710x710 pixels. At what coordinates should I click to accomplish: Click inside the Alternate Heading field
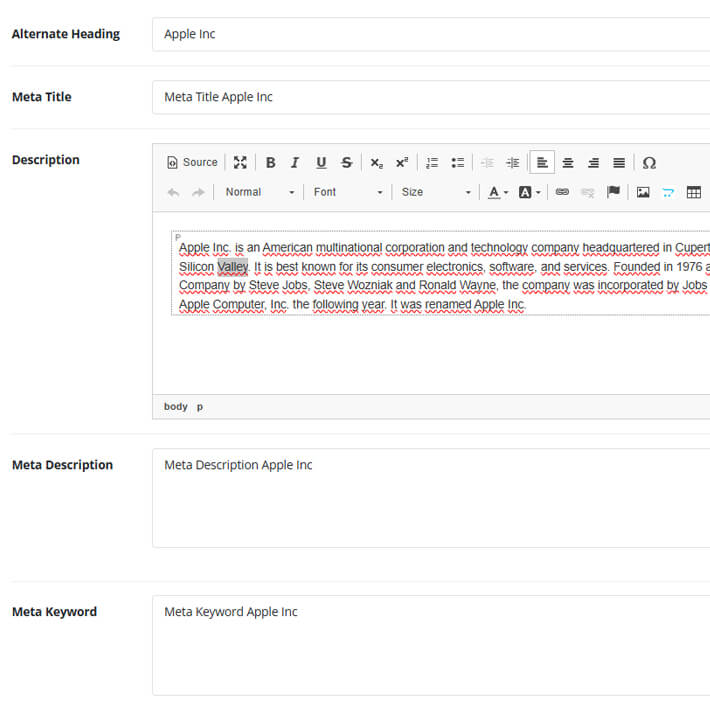[431, 34]
